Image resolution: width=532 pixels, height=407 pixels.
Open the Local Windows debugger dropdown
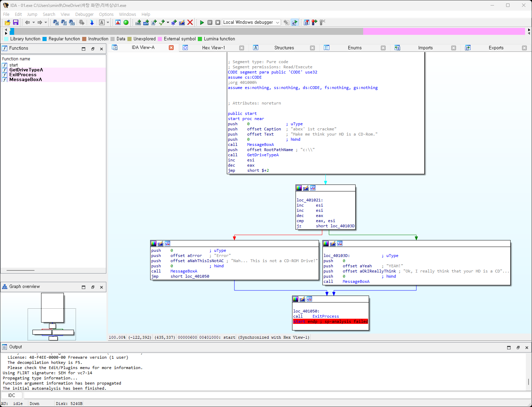click(x=251, y=22)
